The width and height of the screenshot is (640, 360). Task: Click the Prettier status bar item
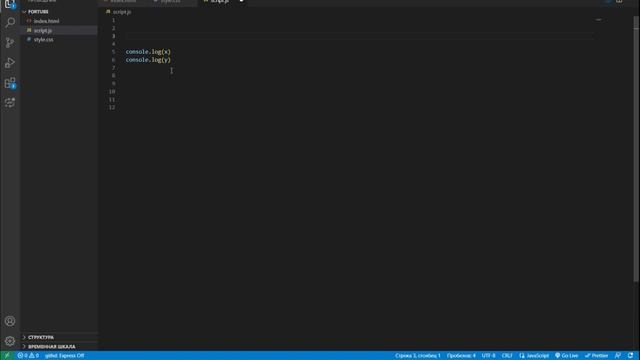(596, 356)
